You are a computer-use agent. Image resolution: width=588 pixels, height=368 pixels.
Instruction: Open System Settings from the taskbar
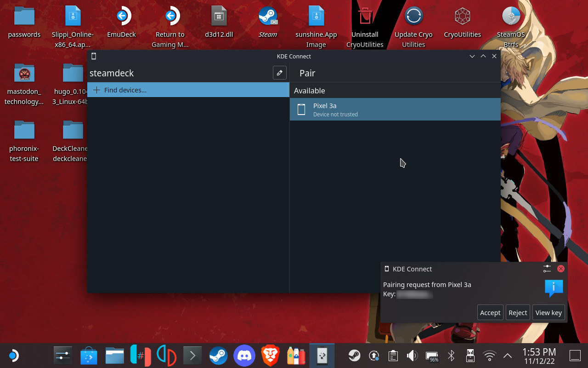(62, 356)
